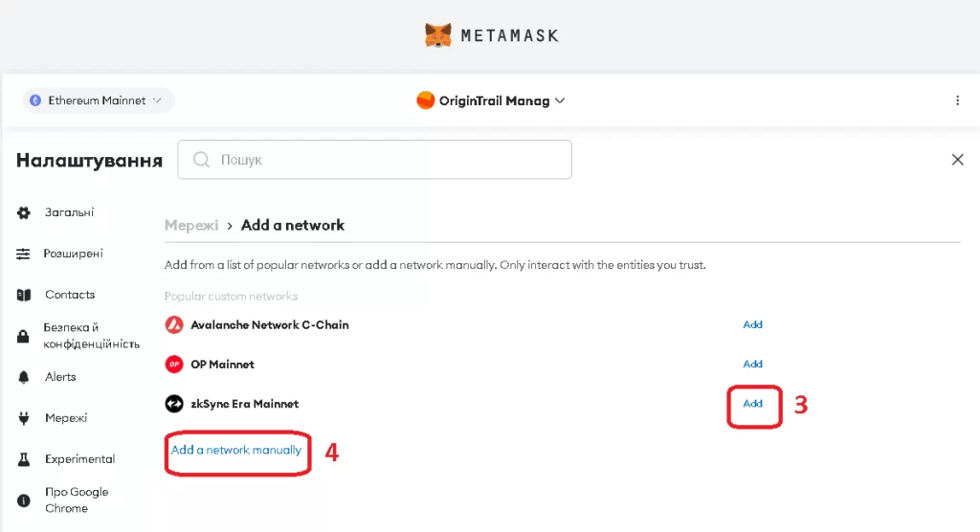Add the zkSync Era Mainnet network
The height and width of the screenshot is (532, 980).
(752, 403)
